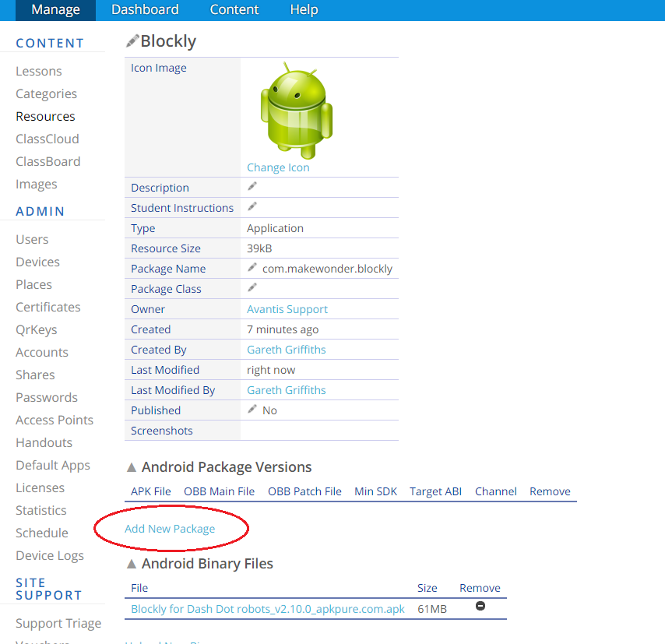Viewport: 665px width, 644px height.
Task: Click the Size header in Binary Files table
Action: pos(427,588)
